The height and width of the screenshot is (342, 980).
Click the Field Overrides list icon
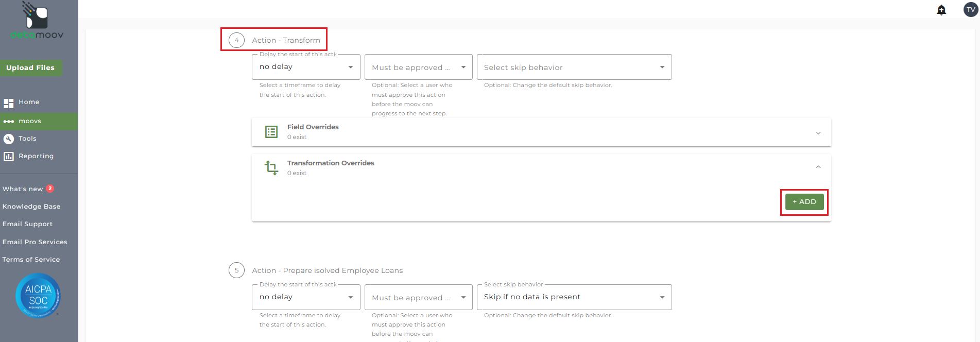(271, 132)
